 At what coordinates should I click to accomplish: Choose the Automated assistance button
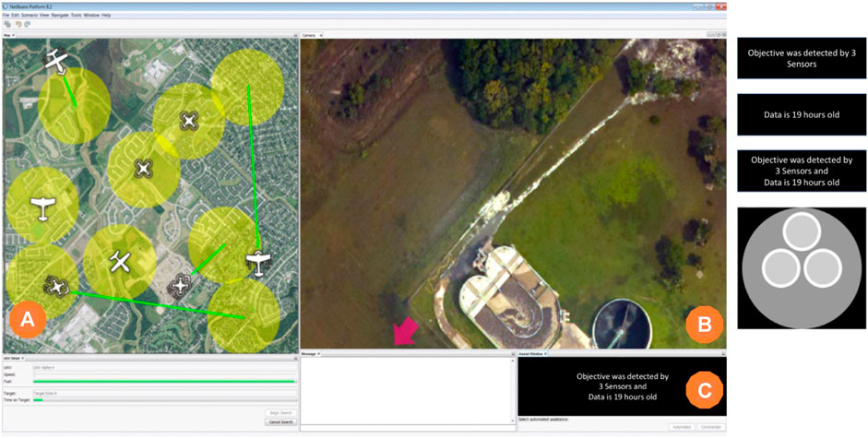click(x=681, y=427)
